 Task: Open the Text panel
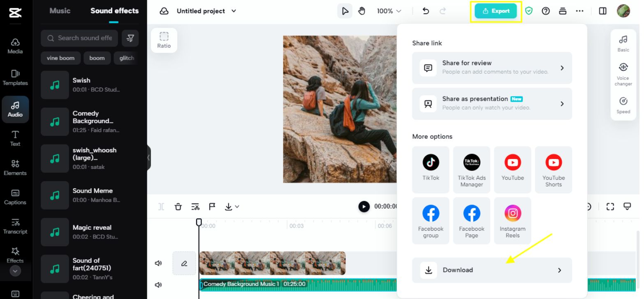coord(15,138)
